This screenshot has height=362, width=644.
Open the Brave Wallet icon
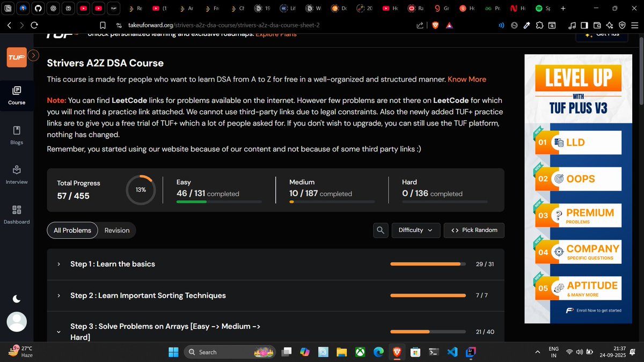click(597, 25)
